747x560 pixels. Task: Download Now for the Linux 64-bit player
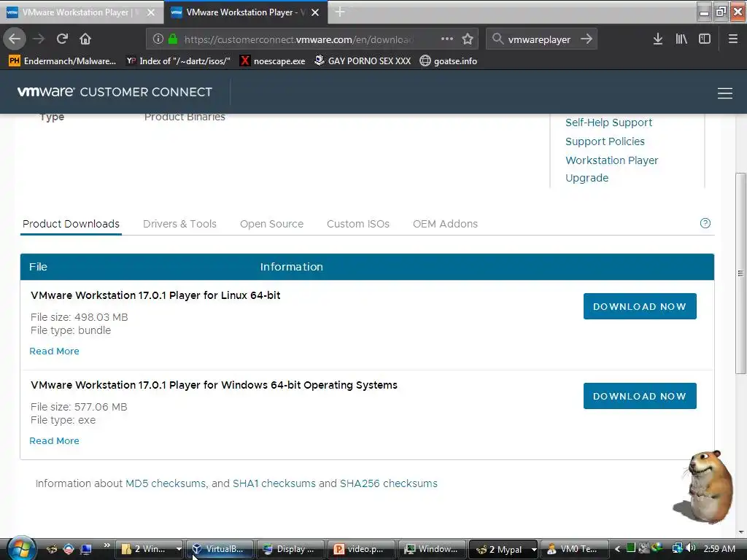coord(639,306)
